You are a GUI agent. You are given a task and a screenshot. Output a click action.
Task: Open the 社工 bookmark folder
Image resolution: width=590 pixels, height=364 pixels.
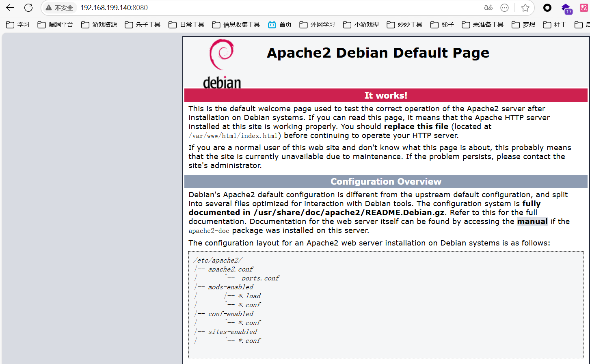pos(555,25)
